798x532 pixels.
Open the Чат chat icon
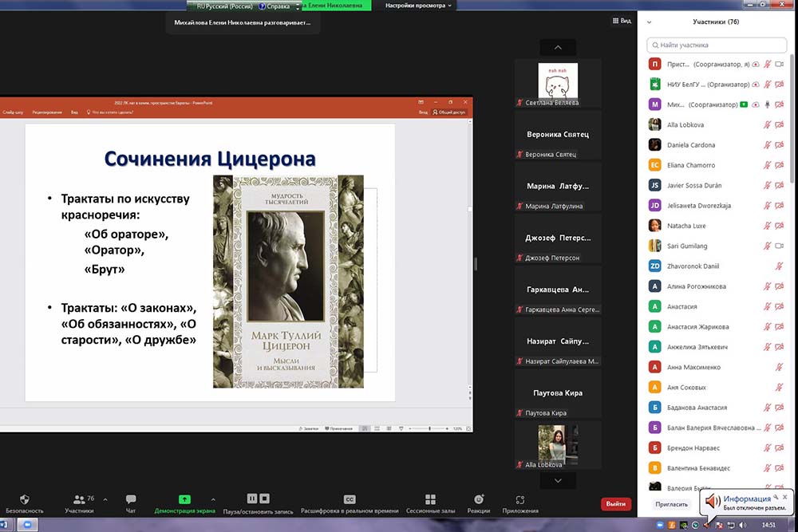point(131,499)
